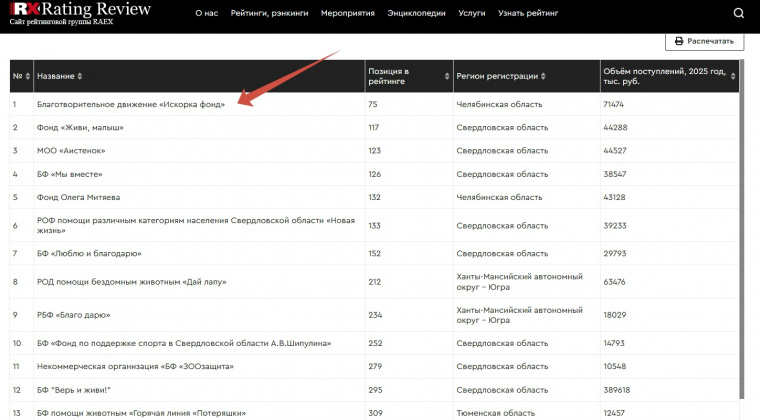Sort table by Название column
Viewport: 760px width, 420px height.
79,76
